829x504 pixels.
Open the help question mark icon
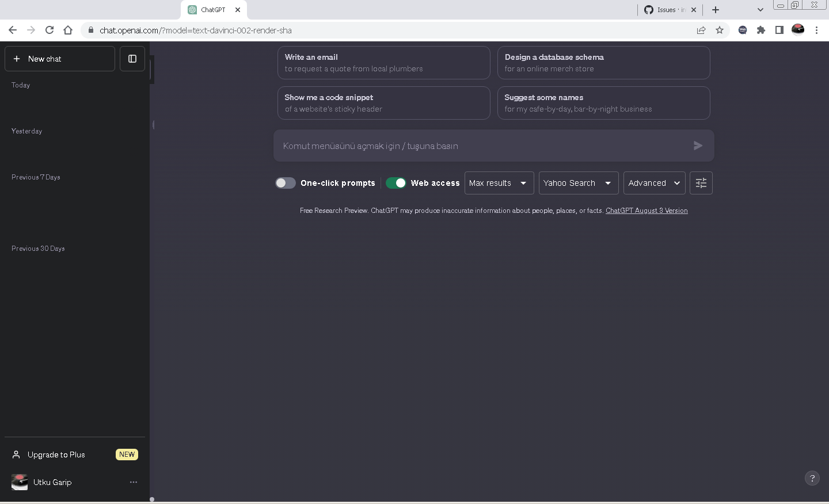tap(812, 478)
